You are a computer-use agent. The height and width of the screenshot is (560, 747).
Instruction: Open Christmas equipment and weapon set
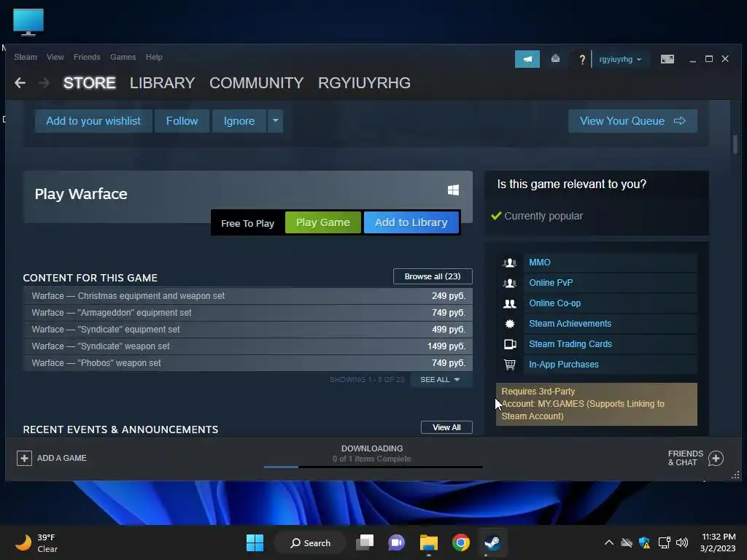point(248,296)
